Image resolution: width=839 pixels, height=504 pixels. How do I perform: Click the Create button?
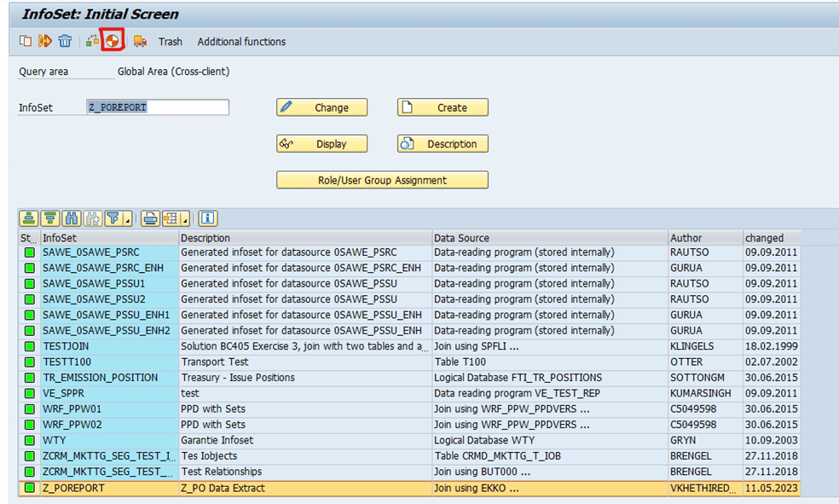click(443, 107)
